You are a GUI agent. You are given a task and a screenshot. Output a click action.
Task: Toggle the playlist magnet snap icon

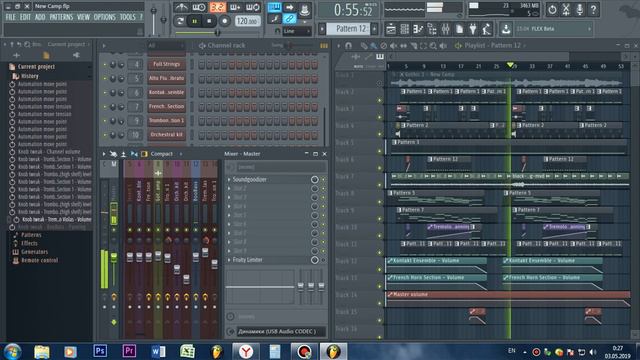click(x=348, y=46)
